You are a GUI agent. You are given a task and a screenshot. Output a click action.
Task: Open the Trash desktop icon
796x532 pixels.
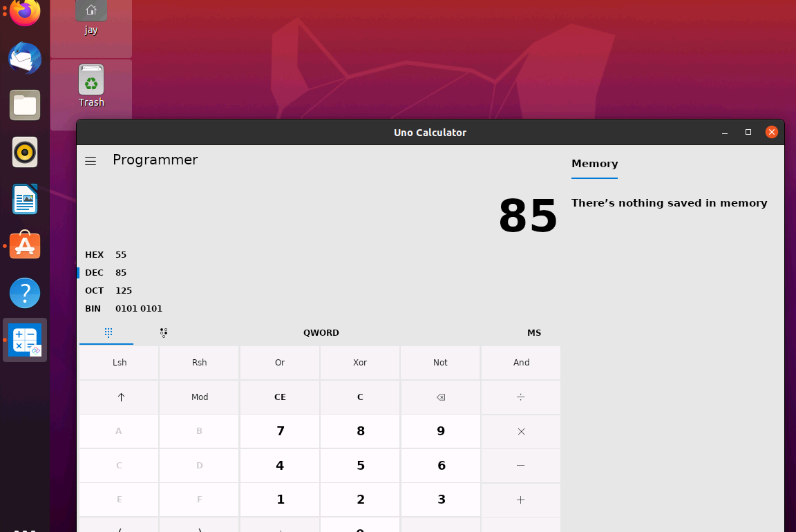pos(91,86)
